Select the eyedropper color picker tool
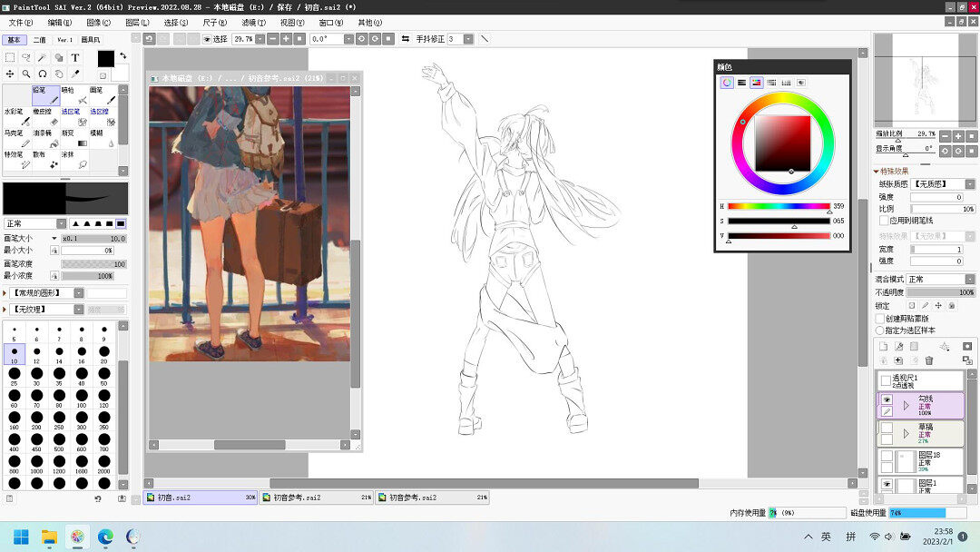Image resolution: width=980 pixels, height=552 pixels. click(x=75, y=74)
